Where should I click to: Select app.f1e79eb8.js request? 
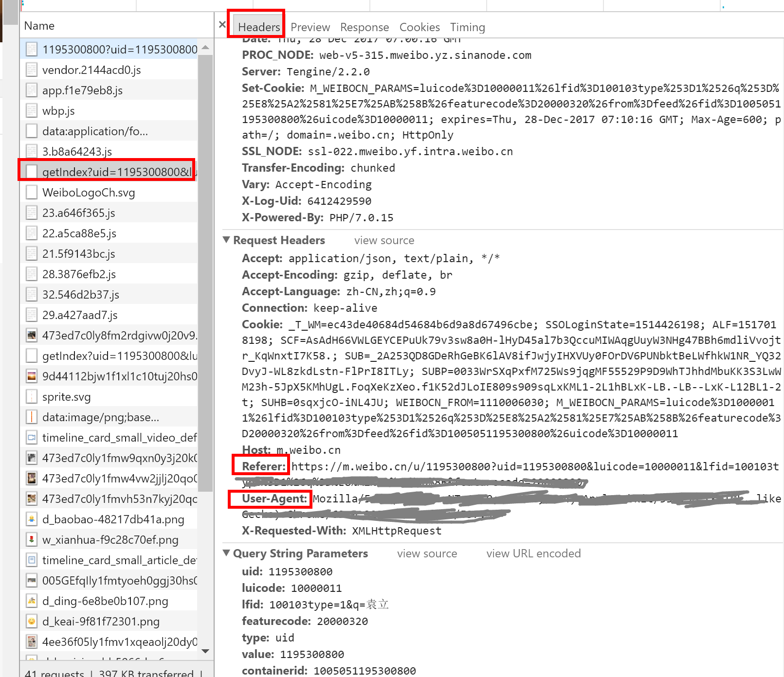click(x=109, y=90)
